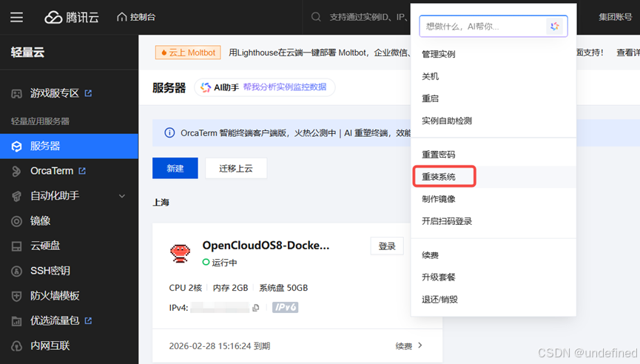Click the AI助手 colorful logo icon
Viewport: 640px width, 364px height.
(206, 87)
